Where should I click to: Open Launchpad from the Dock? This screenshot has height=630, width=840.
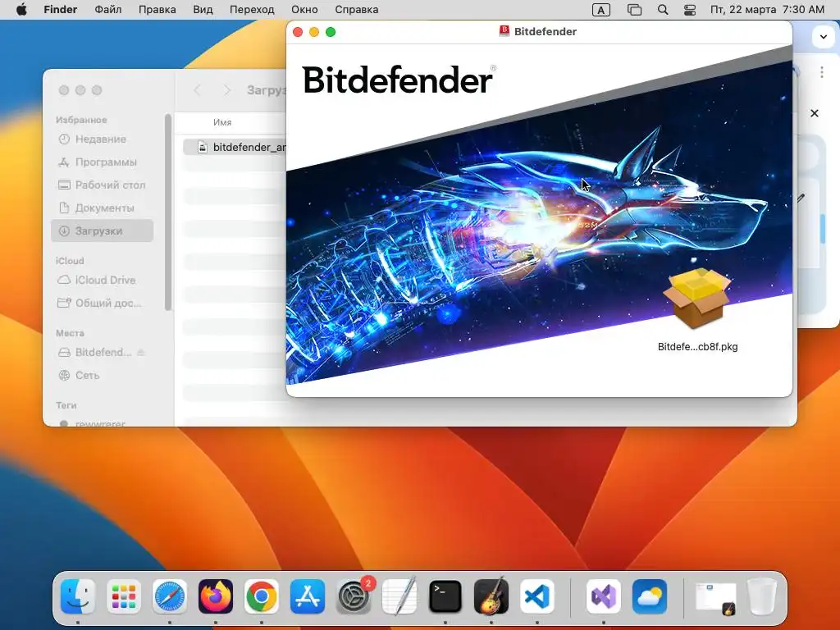124,596
